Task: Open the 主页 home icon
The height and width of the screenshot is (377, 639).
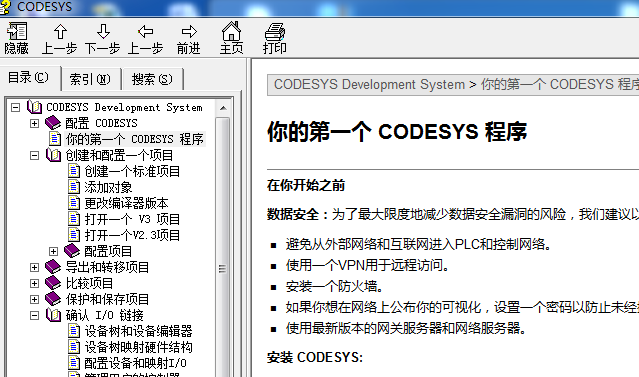Action: (x=231, y=38)
